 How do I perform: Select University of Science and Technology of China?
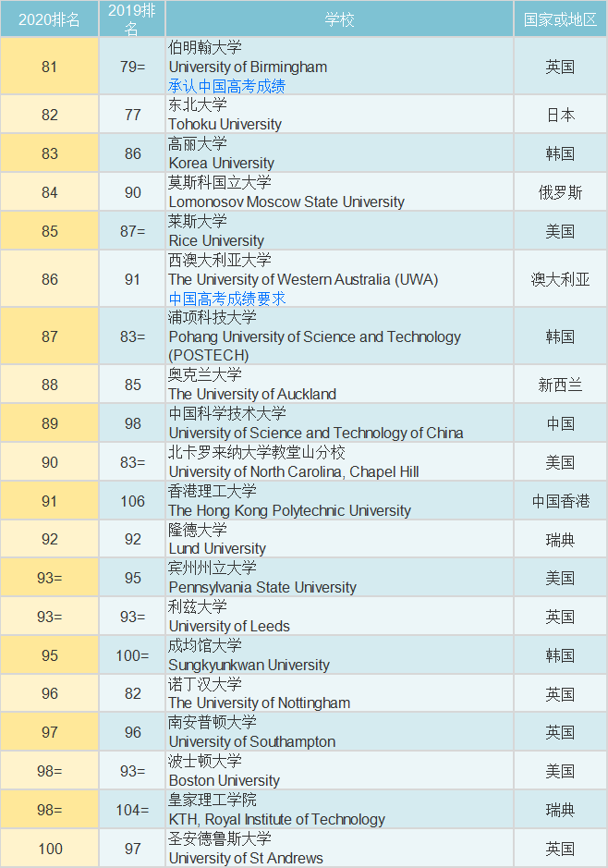316,433
